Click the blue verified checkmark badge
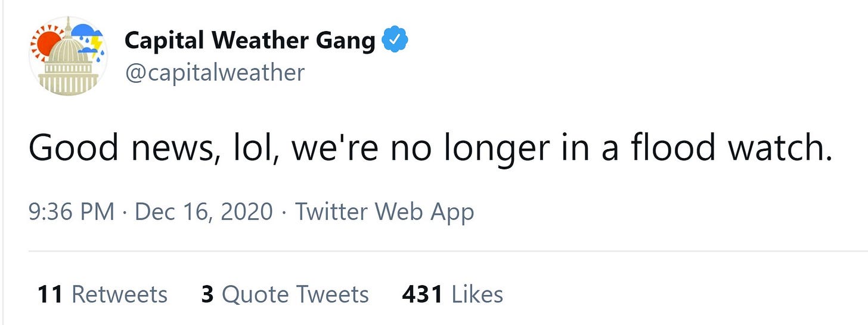The height and width of the screenshot is (325, 868). point(394,41)
